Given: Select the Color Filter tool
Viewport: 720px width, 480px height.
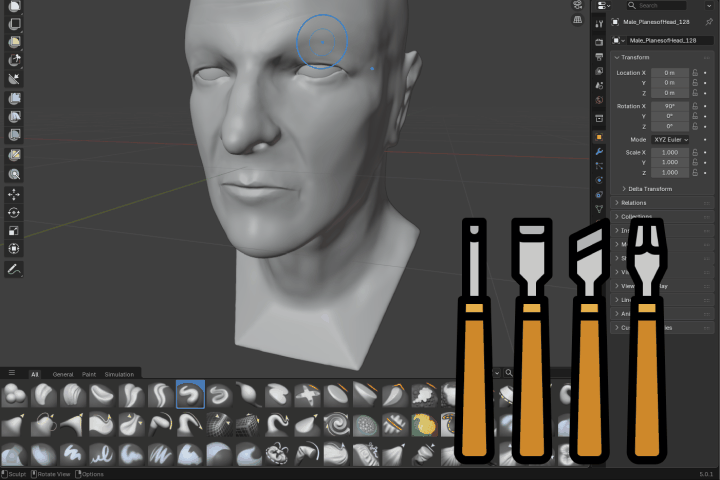Looking at the screenshot, I should pyautogui.click(x=14, y=135).
